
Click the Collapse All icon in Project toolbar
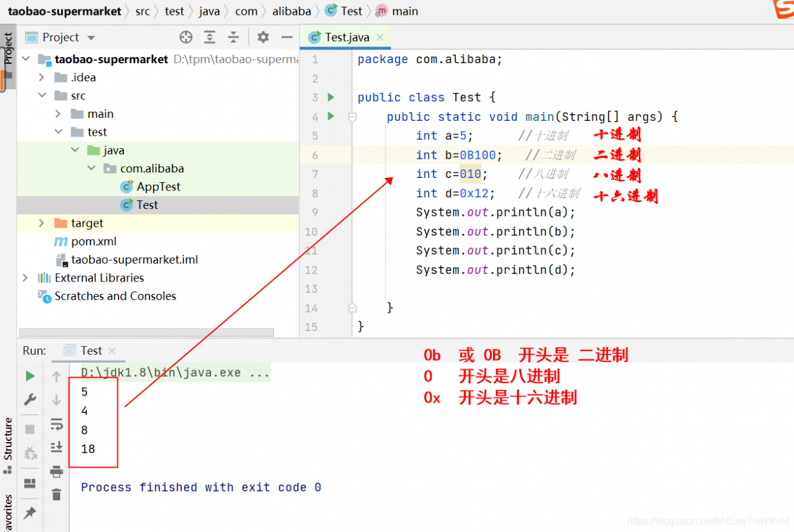click(x=233, y=37)
